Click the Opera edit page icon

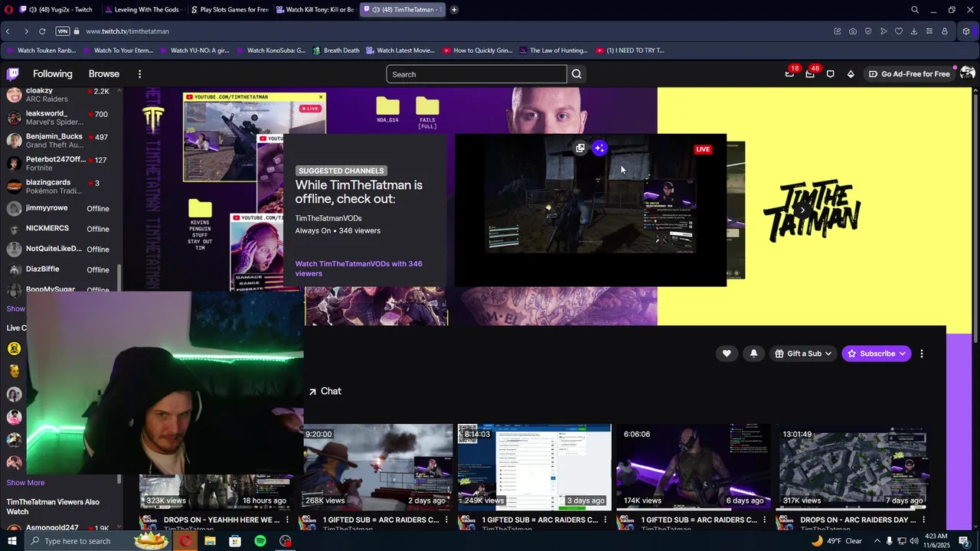[x=838, y=31]
